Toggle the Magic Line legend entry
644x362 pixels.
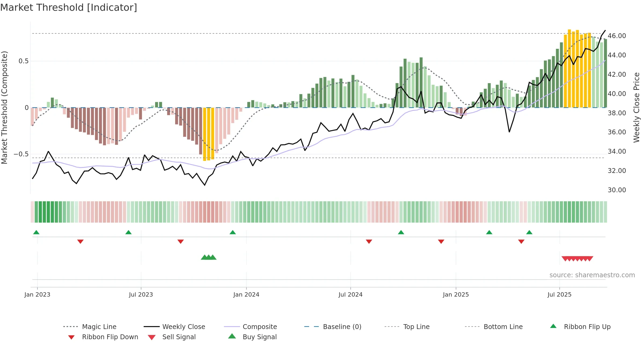90,327
